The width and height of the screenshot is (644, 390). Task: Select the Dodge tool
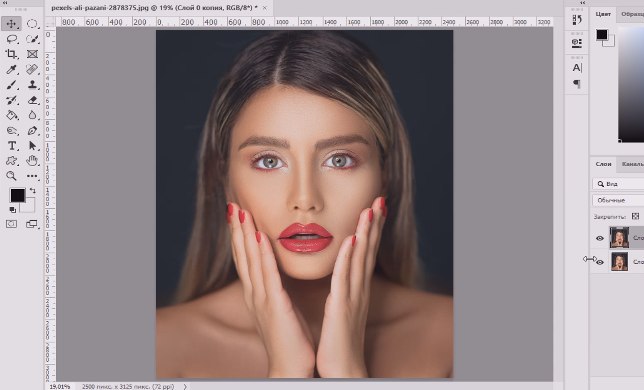coord(11,131)
